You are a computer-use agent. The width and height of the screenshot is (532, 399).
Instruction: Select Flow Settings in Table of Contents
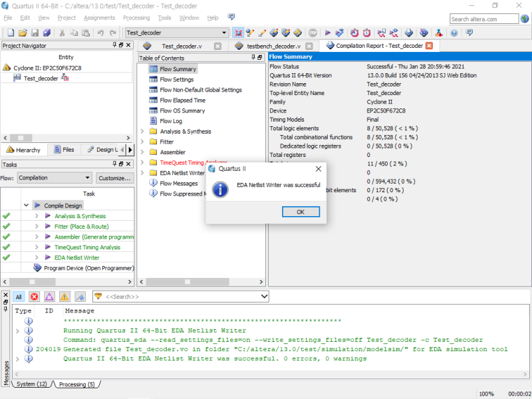[x=176, y=80]
